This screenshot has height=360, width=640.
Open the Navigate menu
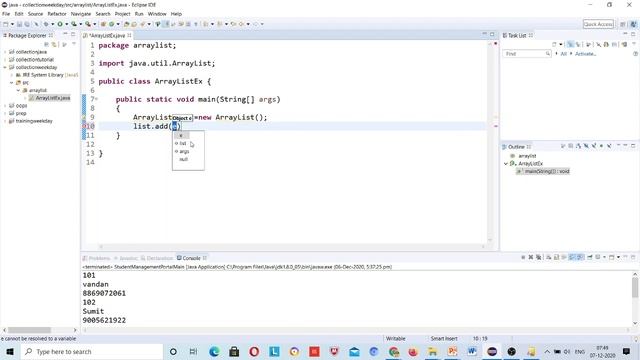(x=81, y=14)
